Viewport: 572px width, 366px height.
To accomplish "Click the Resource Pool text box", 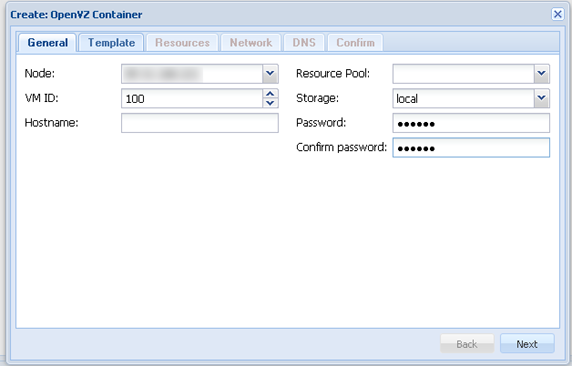I will (463, 74).
